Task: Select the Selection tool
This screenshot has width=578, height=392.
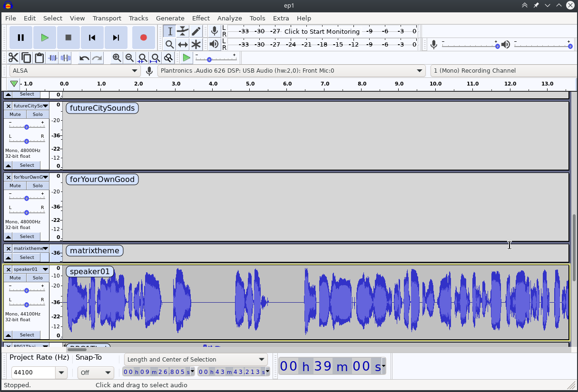Action: [169, 31]
